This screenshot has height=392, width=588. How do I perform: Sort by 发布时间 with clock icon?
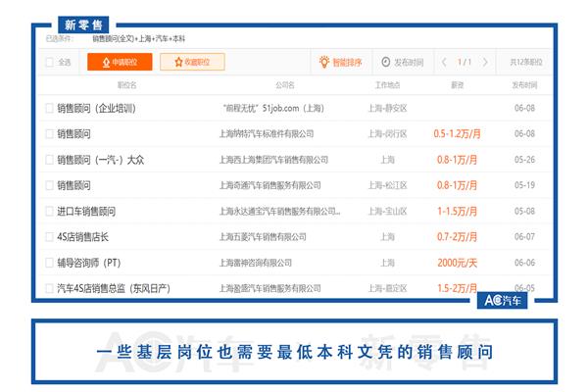403,62
